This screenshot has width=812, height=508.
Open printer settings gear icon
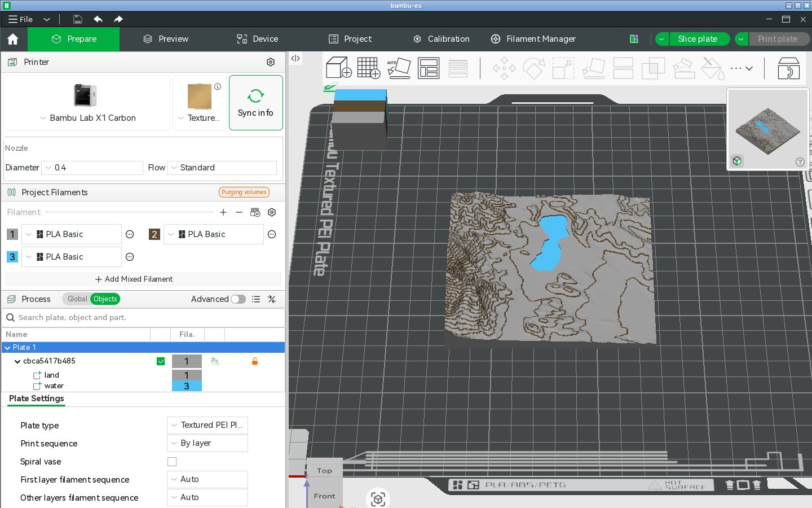pos(271,62)
